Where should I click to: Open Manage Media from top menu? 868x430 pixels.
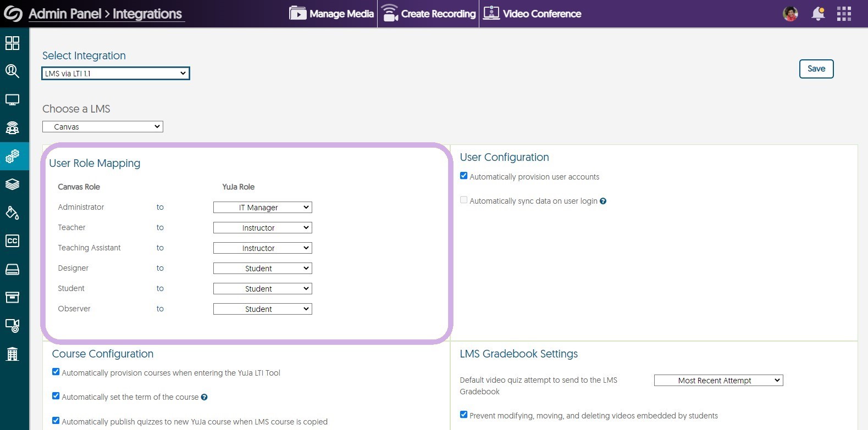(x=331, y=14)
